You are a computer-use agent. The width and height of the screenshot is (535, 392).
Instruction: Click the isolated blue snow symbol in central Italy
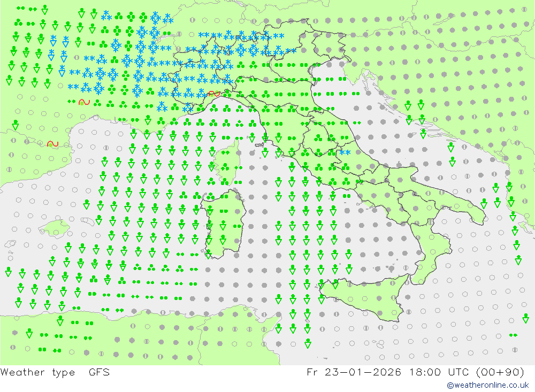click(x=345, y=152)
